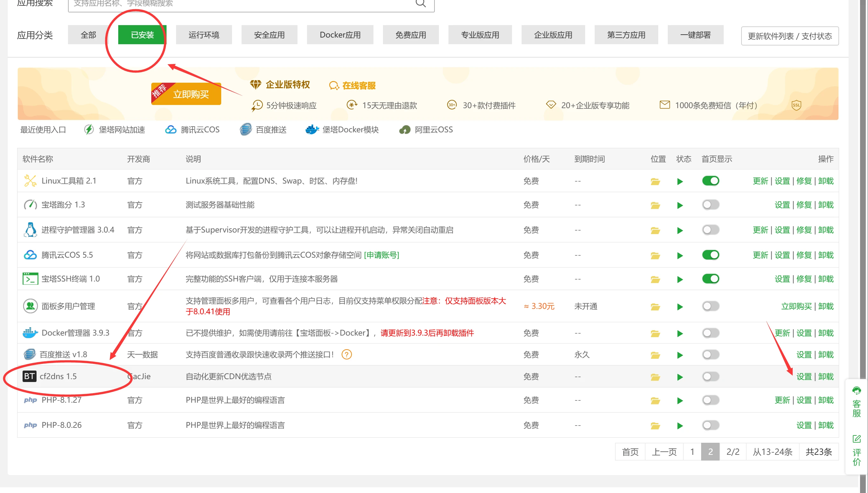Viewport: 868px width, 493px height.
Task: Click status play icon for cf2dns 1.5
Action: 680,377
